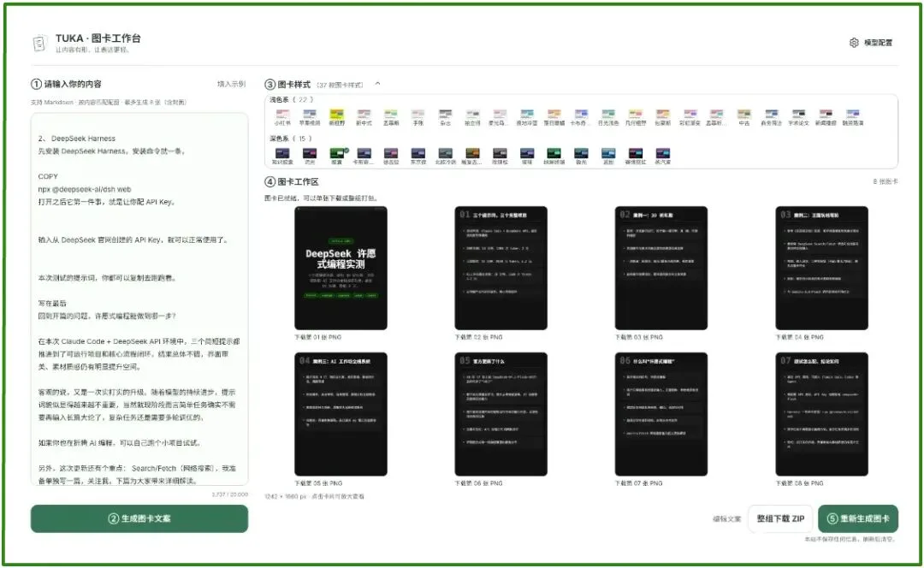Click inside the content text area
The width and height of the screenshot is (924, 568).
[x=139, y=299]
